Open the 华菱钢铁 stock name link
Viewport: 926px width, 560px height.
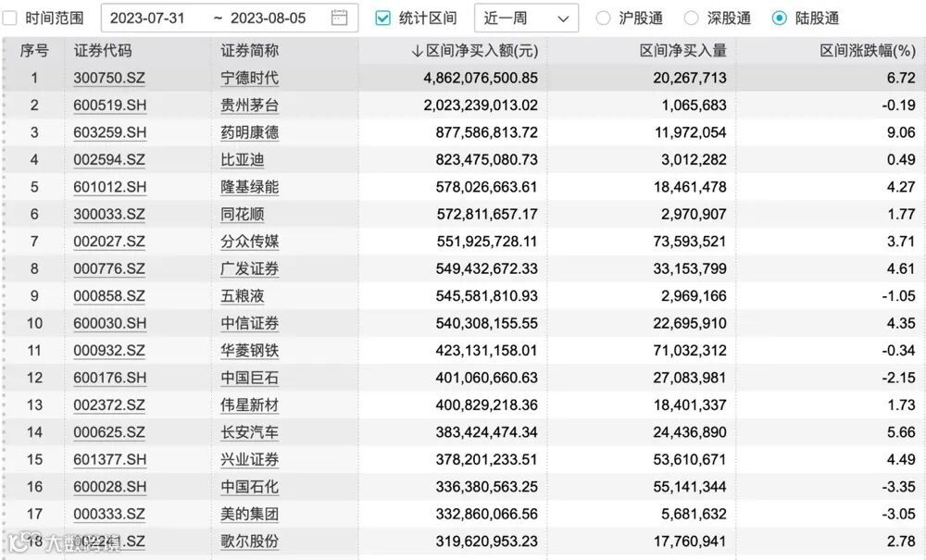point(250,351)
